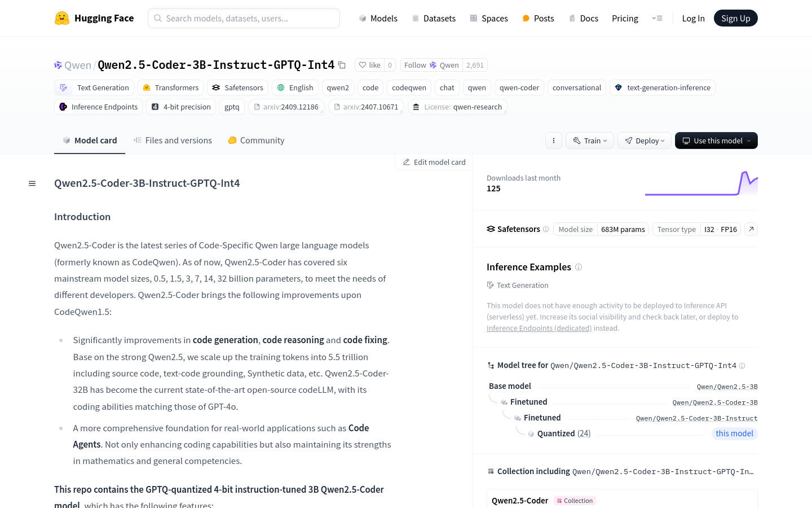
Task: Open the three-dot overflow menu
Action: [x=553, y=141]
